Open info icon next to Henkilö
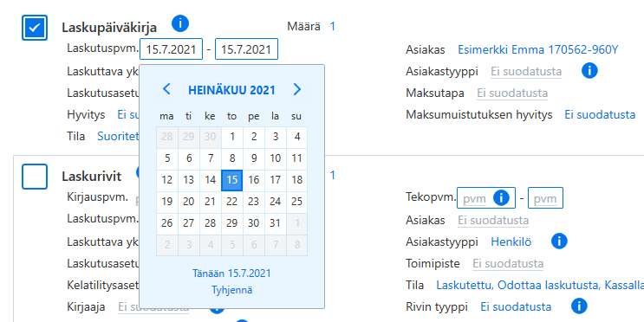This screenshot has height=322, width=644. [x=559, y=241]
